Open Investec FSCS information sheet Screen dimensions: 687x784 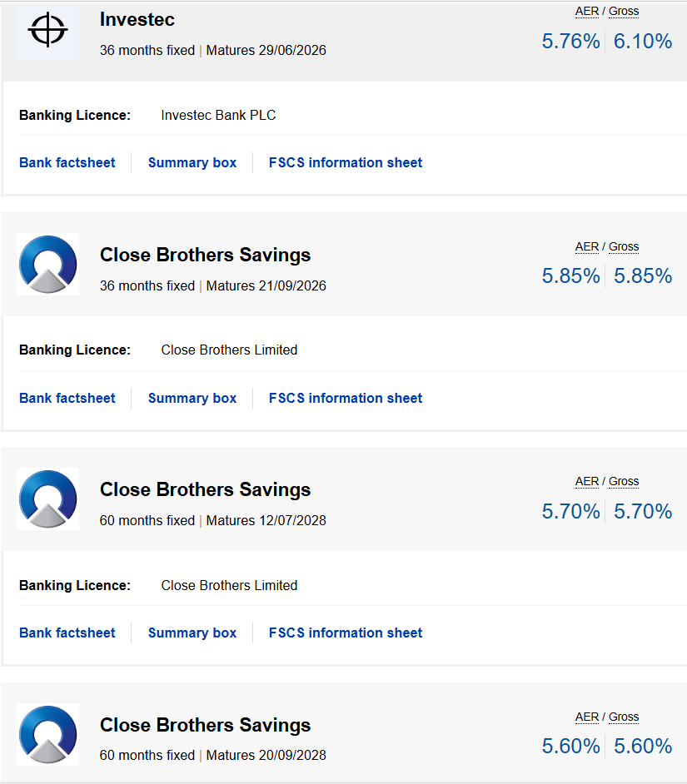(x=346, y=163)
